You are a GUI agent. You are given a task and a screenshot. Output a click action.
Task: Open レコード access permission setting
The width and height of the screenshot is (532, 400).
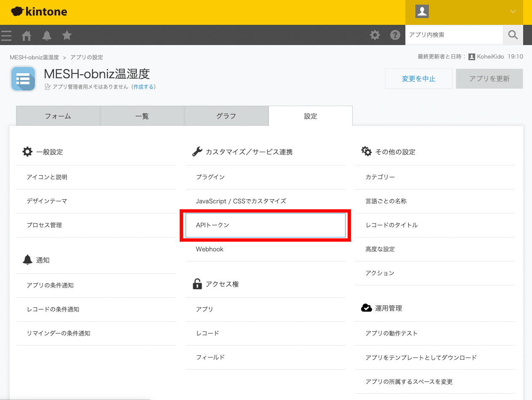(x=266, y=333)
